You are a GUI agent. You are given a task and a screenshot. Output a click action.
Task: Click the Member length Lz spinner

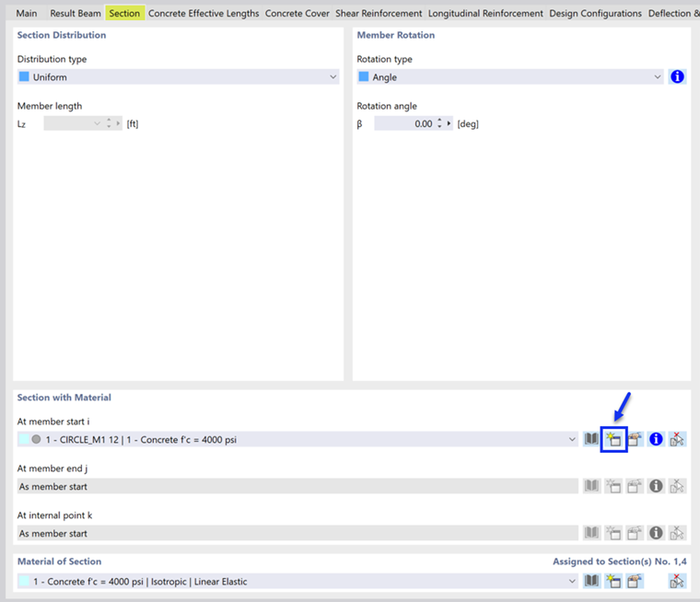(x=109, y=123)
